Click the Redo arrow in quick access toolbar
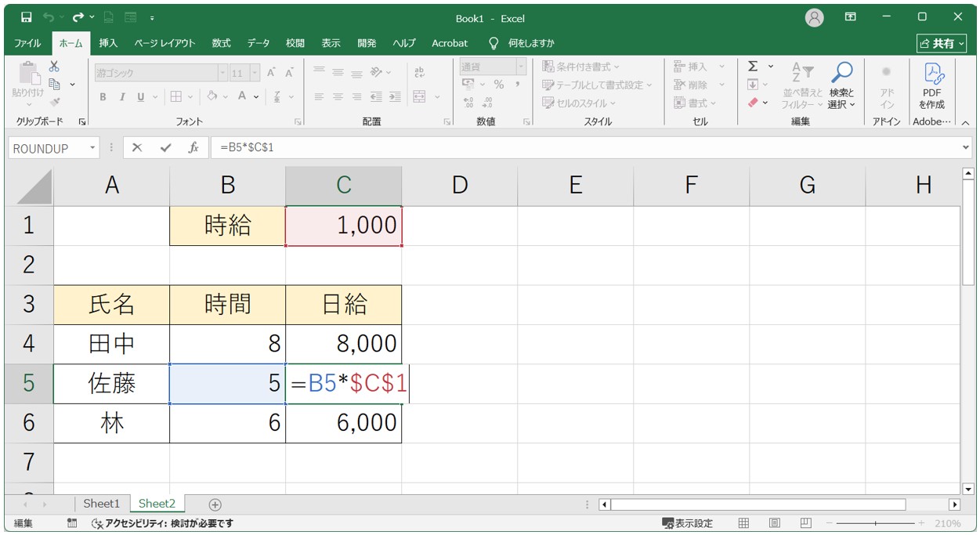 (78, 17)
